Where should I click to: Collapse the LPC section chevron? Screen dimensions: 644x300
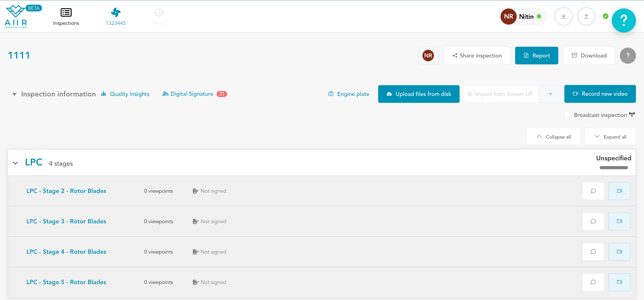coord(15,163)
